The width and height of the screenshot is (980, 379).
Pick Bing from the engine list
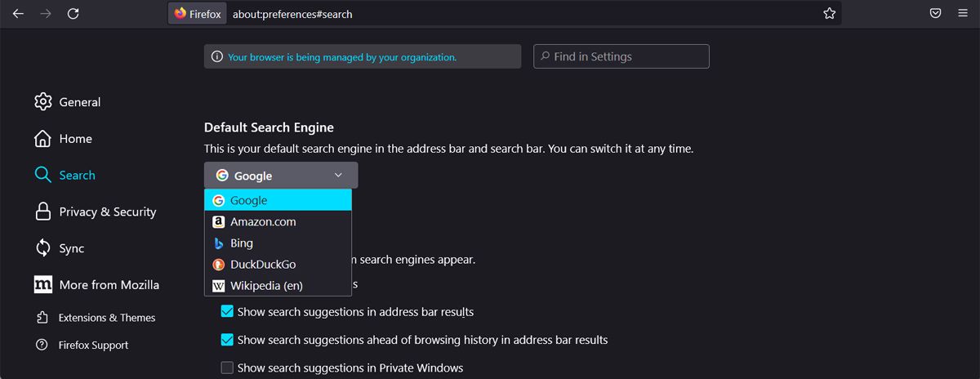[278, 243]
